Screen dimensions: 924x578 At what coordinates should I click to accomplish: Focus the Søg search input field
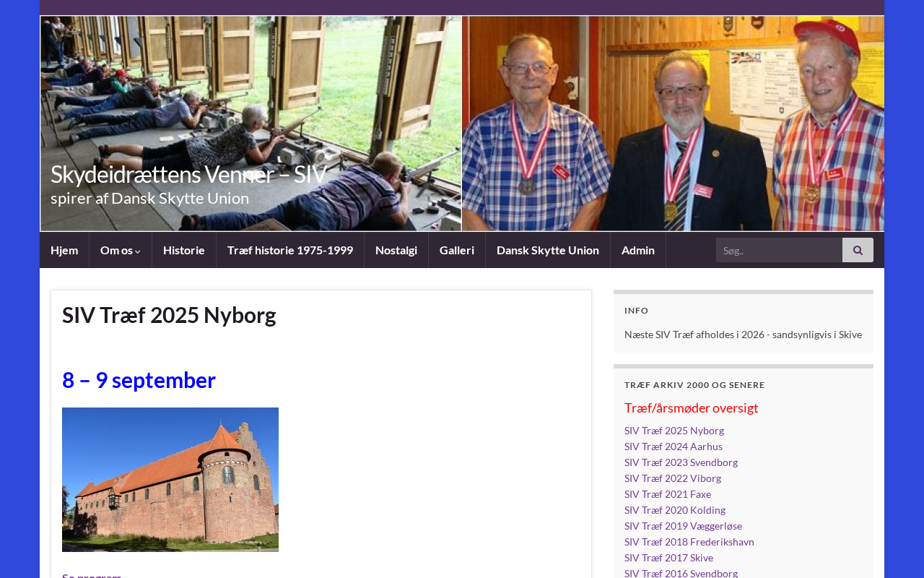[779, 250]
